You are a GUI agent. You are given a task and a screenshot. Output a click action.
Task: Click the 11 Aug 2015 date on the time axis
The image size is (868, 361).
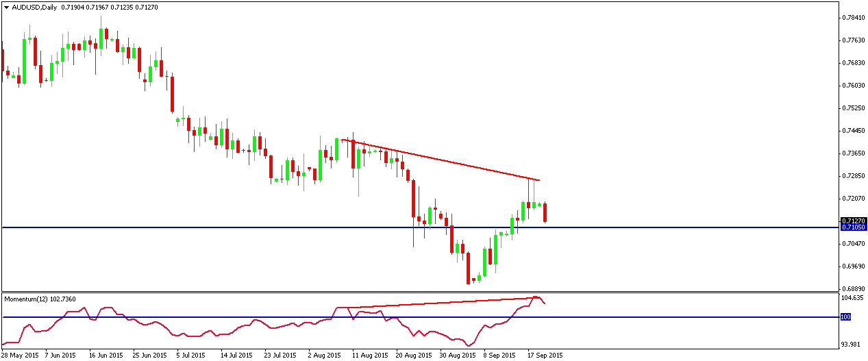370,356
